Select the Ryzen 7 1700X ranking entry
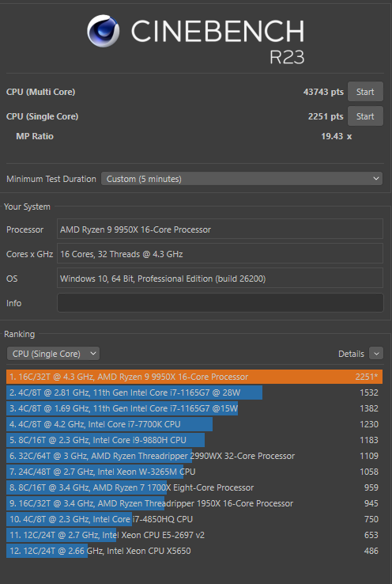Image resolution: width=392 pixels, height=584 pixels. pyautogui.click(x=194, y=487)
